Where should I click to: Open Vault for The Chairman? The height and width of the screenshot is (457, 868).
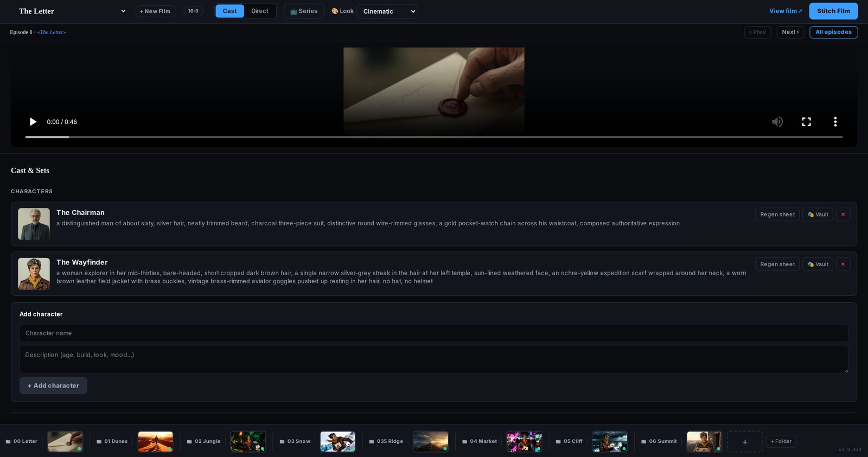pos(818,214)
